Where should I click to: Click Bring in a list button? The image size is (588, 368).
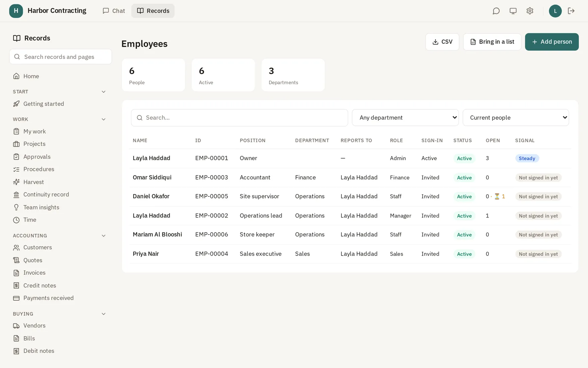click(x=492, y=42)
